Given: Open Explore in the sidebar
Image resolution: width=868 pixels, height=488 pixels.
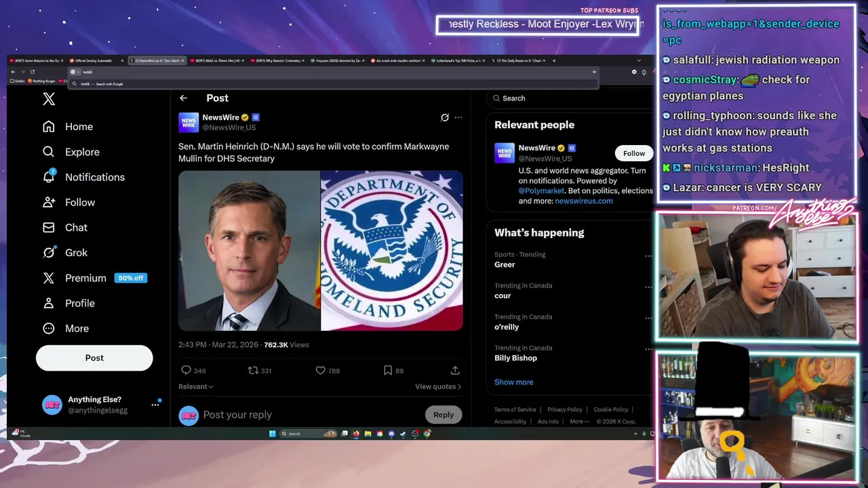Looking at the screenshot, I should coord(71,152).
